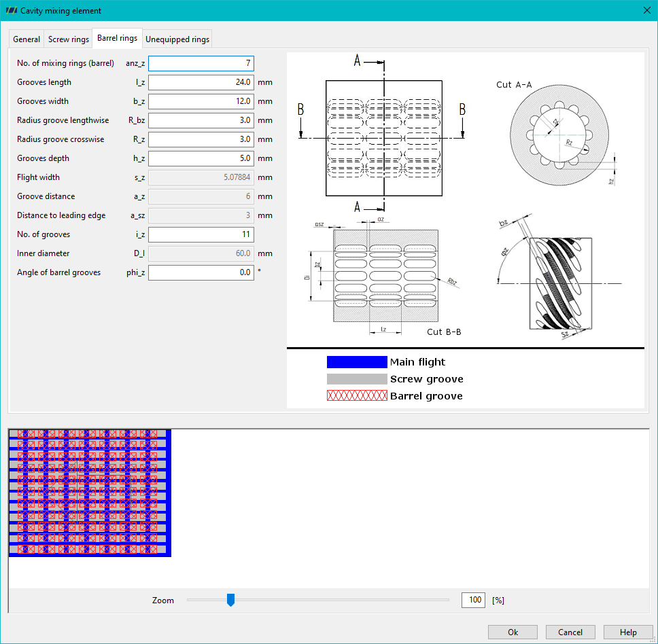Click the Barrel rings tab

pyautogui.click(x=117, y=38)
